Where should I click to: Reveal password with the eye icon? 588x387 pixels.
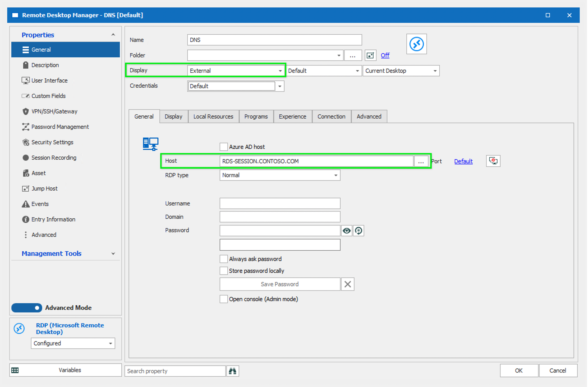tap(346, 231)
